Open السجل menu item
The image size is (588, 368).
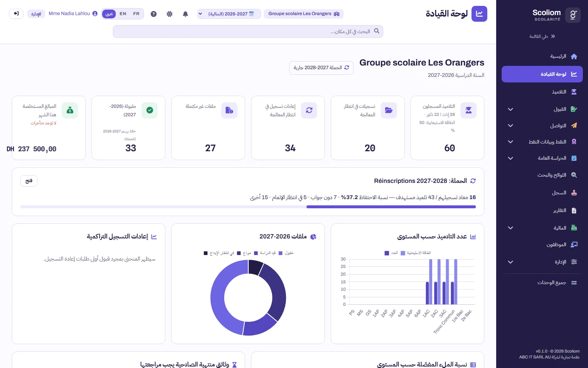(542, 192)
